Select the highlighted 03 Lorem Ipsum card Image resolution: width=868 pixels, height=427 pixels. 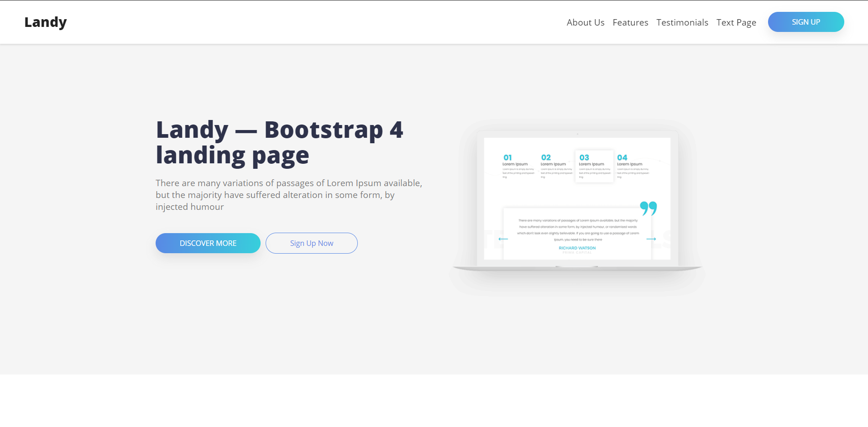pyautogui.click(x=593, y=166)
